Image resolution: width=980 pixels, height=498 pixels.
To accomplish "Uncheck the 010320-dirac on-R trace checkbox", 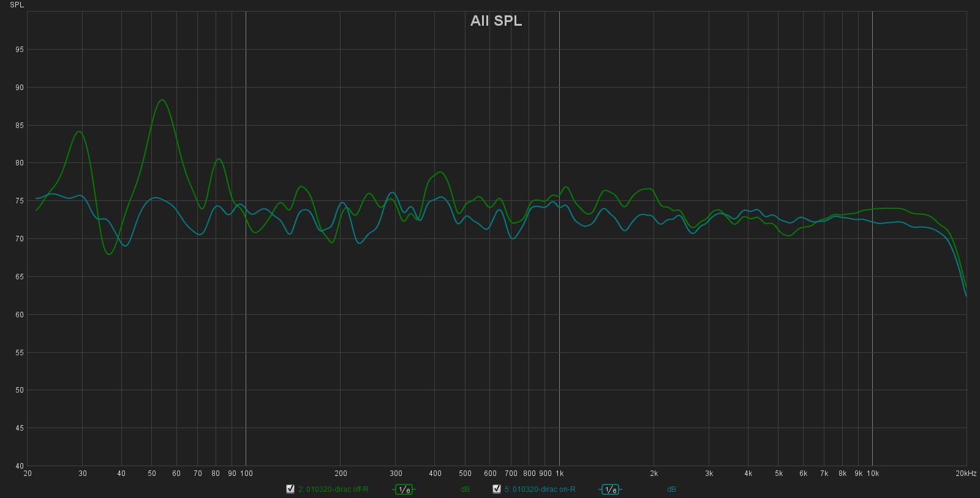I will point(497,489).
